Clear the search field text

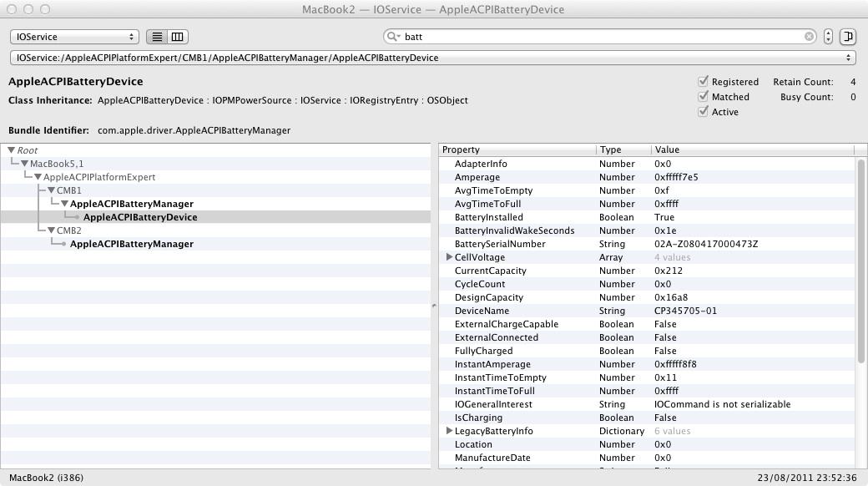(x=809, y=37)
